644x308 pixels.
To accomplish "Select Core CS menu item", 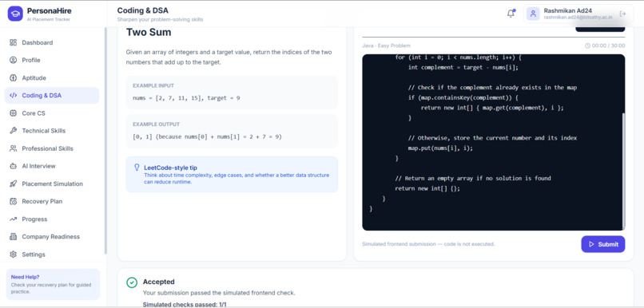I will (52, 113).
